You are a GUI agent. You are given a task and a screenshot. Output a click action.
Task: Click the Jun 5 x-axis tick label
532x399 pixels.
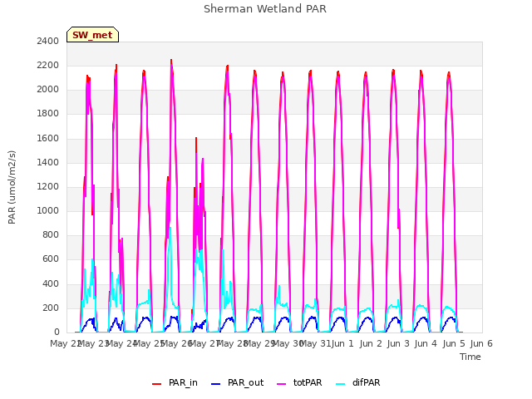coord(454,343)
